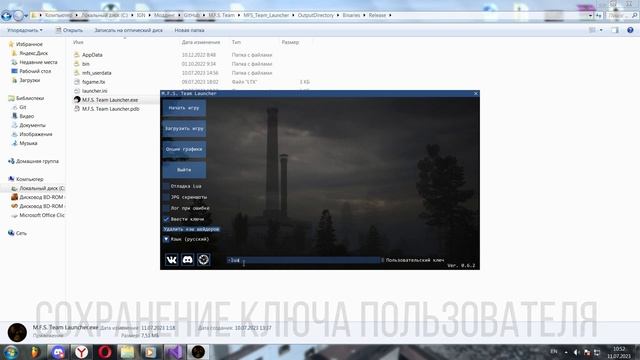The height and width of the screenshot is (360, 640).
Task: Open 'Загрузки' in navigation pane
Action: pyautogui.click(x=30, y=80)
